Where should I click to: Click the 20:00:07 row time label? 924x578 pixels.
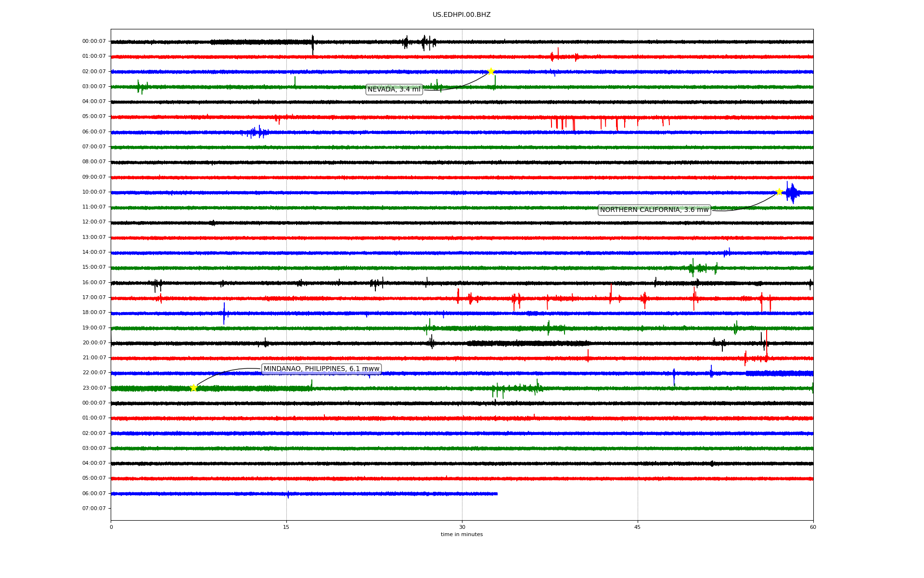click(94, 343)
